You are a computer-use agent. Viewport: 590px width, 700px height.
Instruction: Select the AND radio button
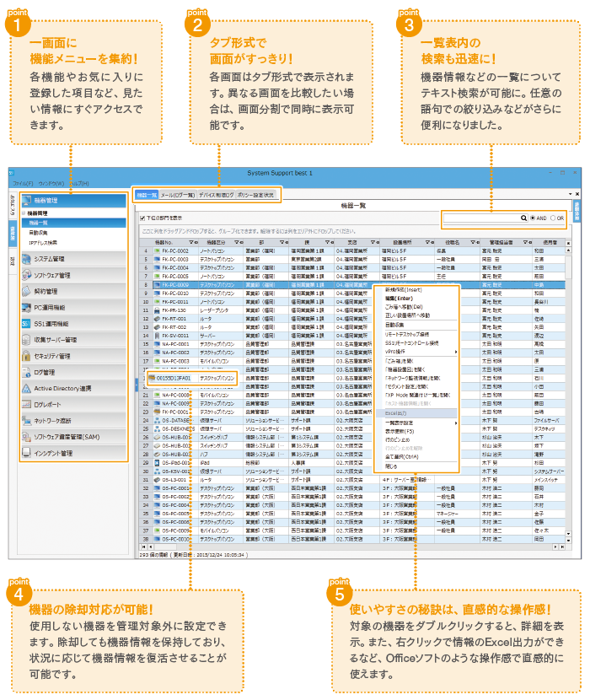533,218
